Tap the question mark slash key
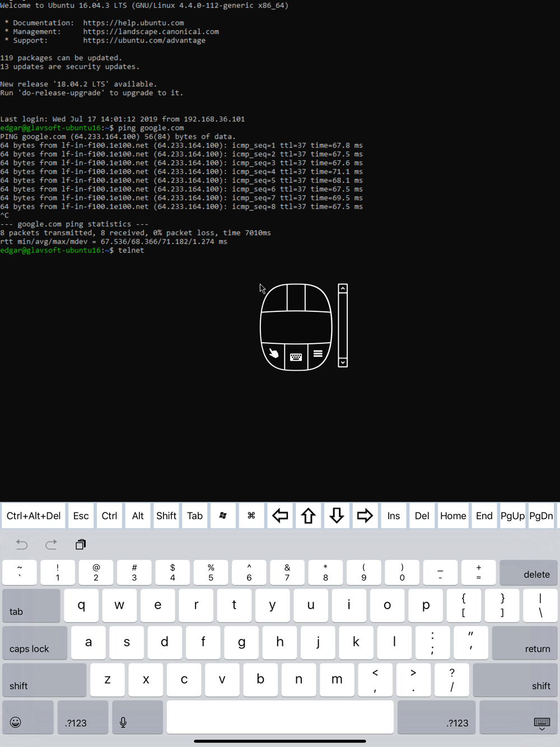 (x=452, y=680)
